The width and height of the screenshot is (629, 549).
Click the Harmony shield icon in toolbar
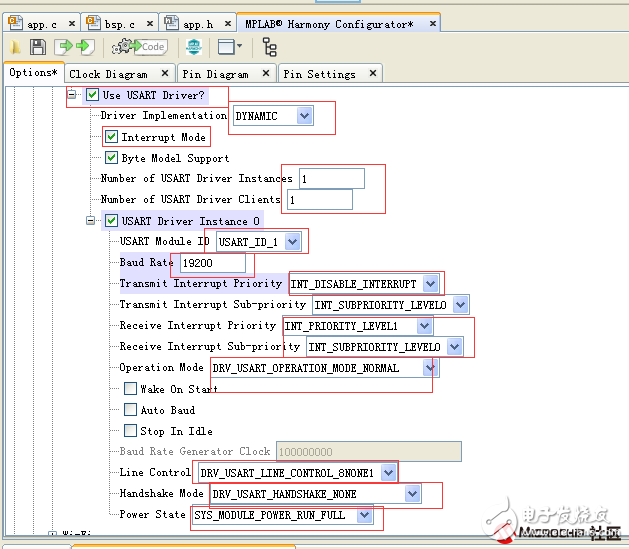[x=194, y=47]
